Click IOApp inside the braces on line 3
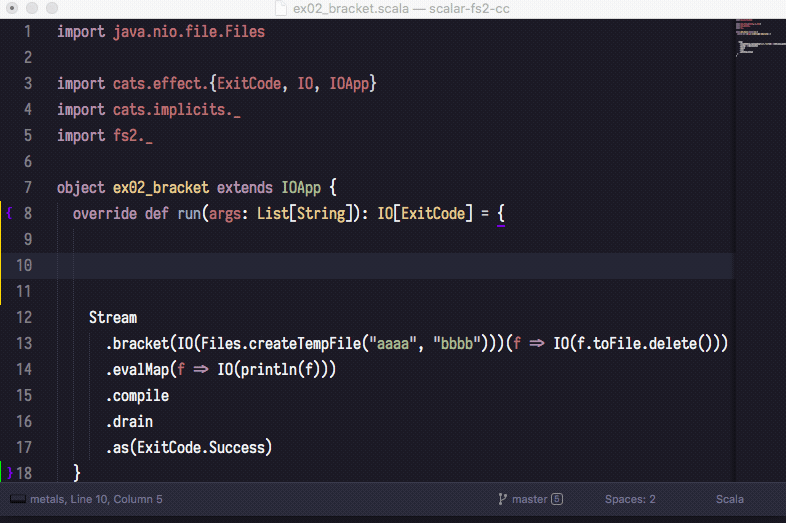This screenshot has width=786, height=523. [x=349, y=83]
